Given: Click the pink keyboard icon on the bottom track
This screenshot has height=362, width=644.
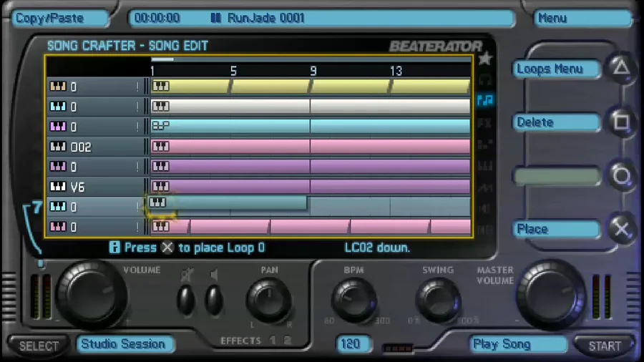Looking at the screenshot, I should [x=58, y=226].
